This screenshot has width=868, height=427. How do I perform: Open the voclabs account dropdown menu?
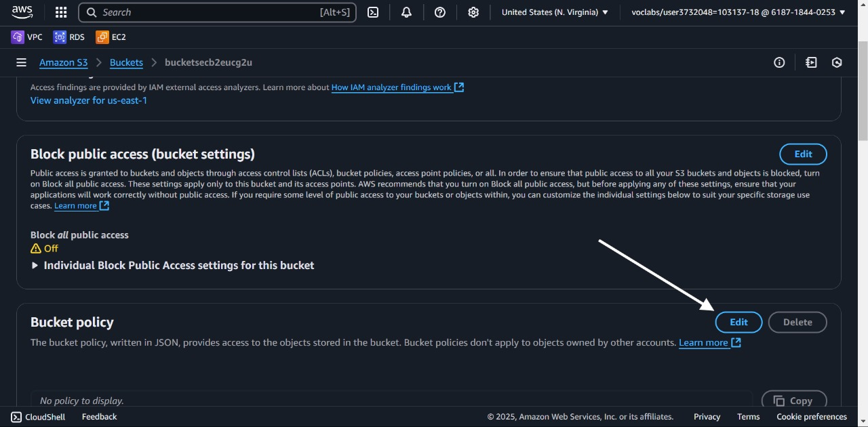pos(738,12)
